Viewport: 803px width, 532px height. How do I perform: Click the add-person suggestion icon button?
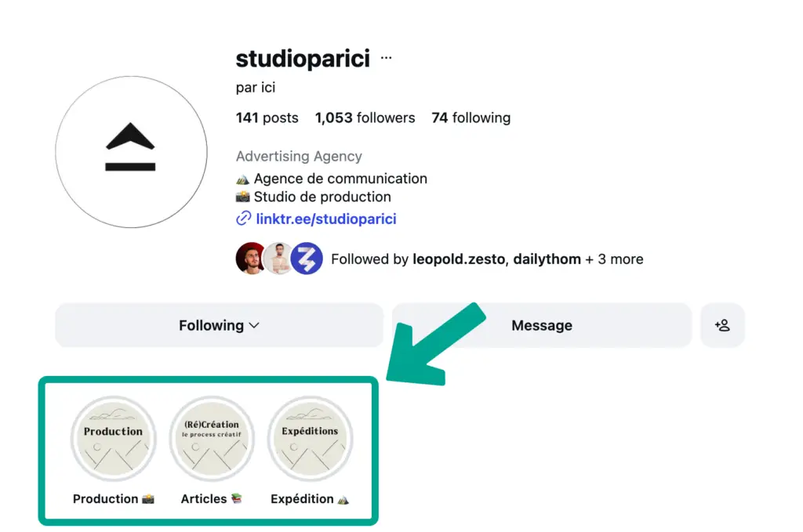tap(722, 325)
